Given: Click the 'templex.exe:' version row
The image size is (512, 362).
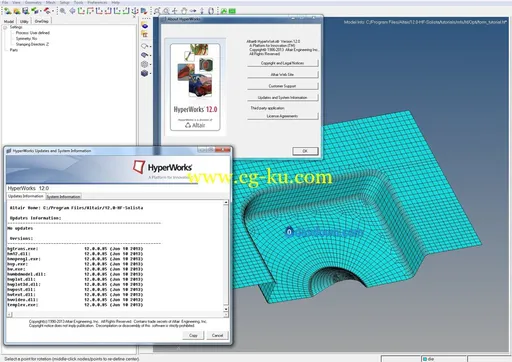Looking at the screenshot, I should pos(75,305).
